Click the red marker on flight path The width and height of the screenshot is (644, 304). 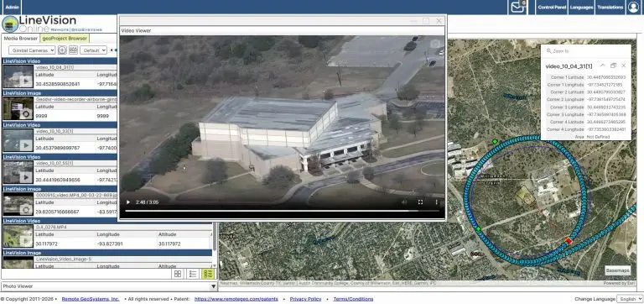tap(569, 241)
